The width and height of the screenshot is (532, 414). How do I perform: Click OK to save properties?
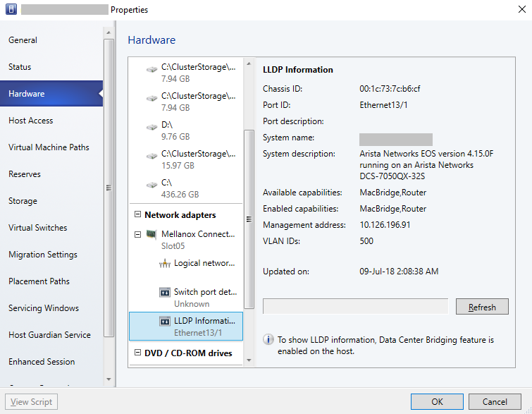[x=437, y=402]
